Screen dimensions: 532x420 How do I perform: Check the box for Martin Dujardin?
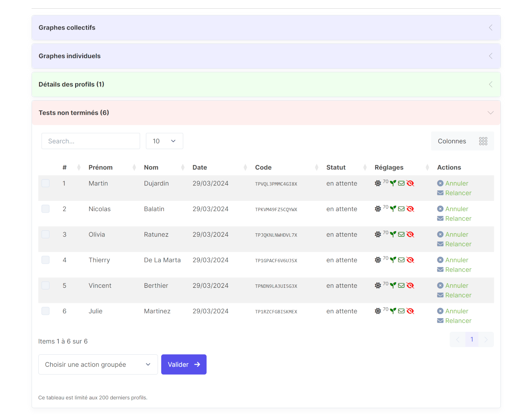tap(46, 183)
